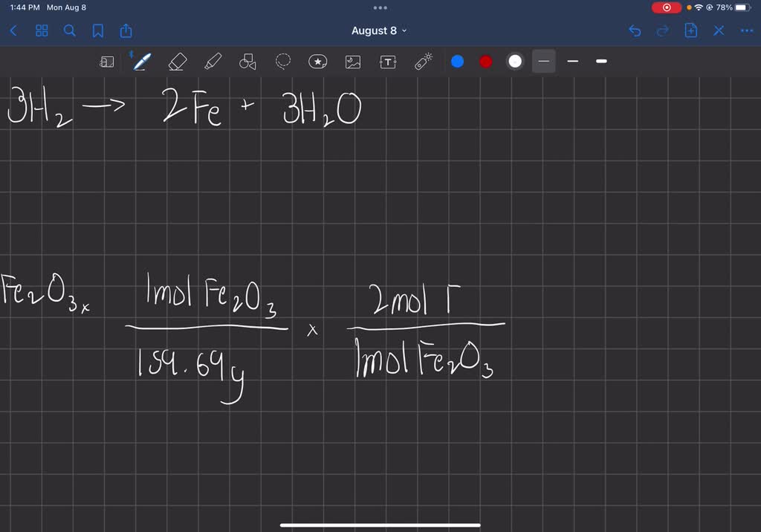
Task: Select the Pen tool
Action: 142,62
